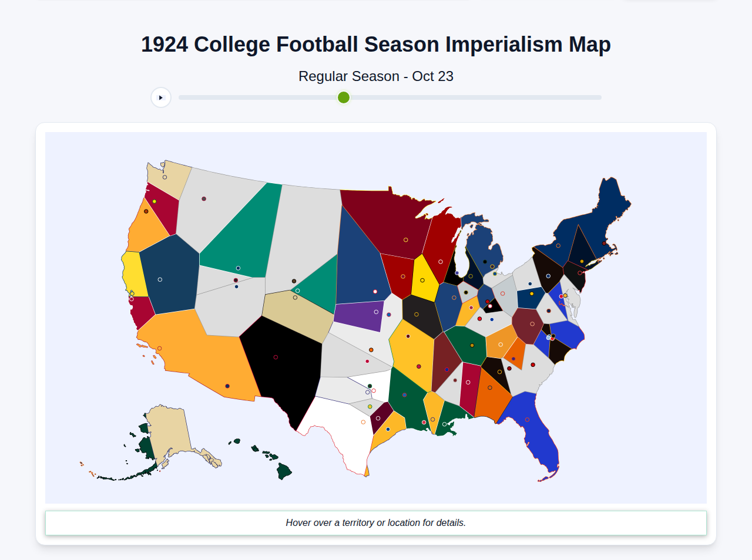
Task: Click the hover details status bar
Action: click(x=376, y=522)
